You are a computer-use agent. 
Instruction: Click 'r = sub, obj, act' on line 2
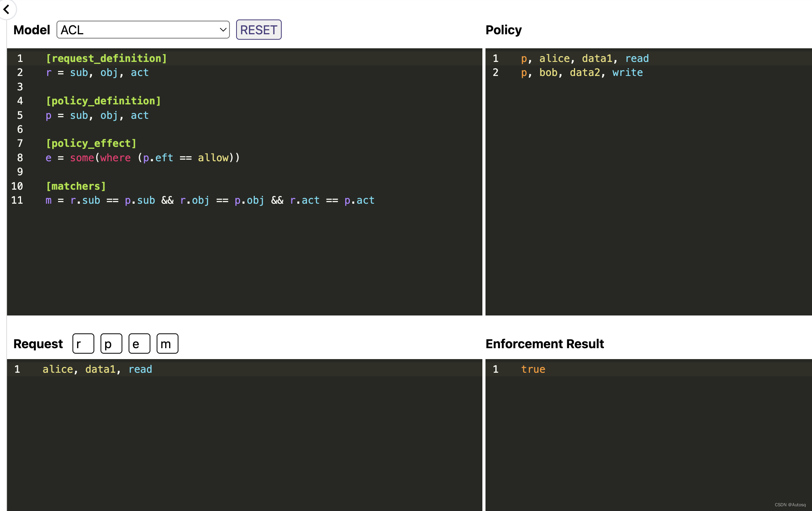coord(97,72)
